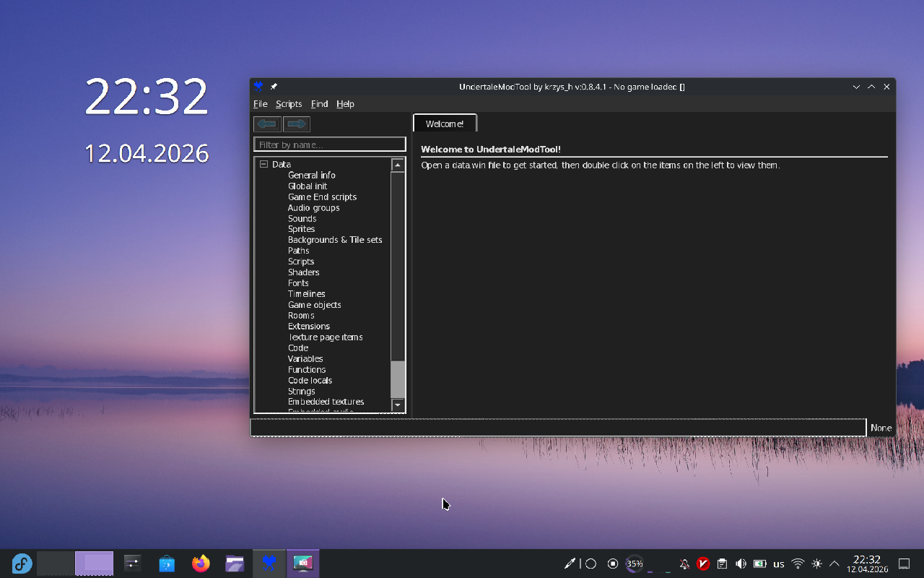Select Rooms in the tree
The width and height of the screenshot is (924, 578).
pos(301,316)
